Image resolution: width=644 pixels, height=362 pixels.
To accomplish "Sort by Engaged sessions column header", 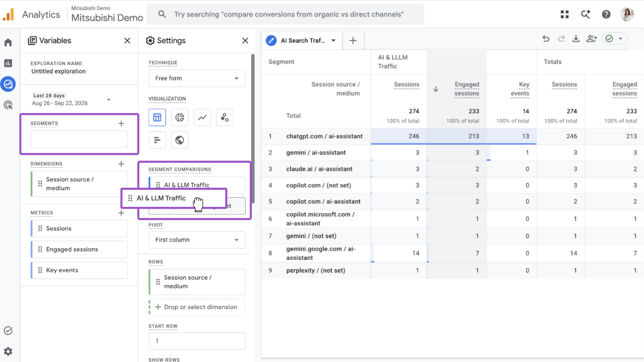I will (467, 89).
